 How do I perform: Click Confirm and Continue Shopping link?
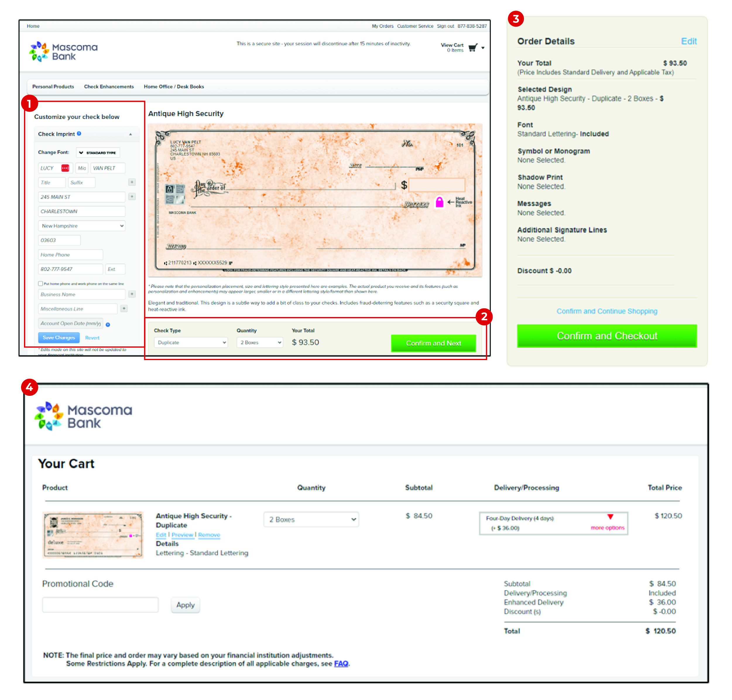(x=607, y=311)
